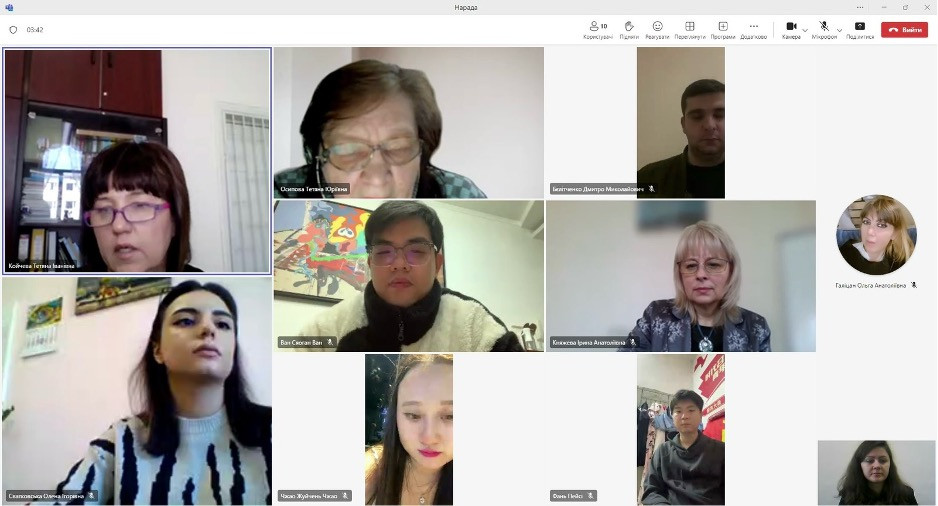Share screen with Поділитися icon
The image size is (938, 506).
point(860,30)
